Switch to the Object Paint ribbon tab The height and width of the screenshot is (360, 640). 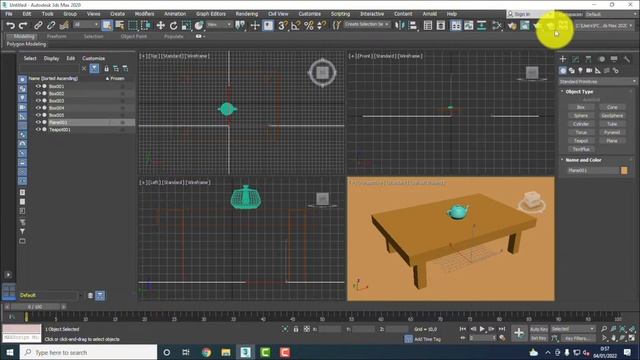pos(133,36)
